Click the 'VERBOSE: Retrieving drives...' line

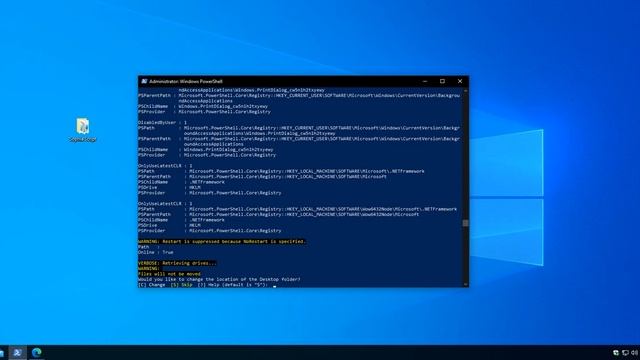click(177, 263)
